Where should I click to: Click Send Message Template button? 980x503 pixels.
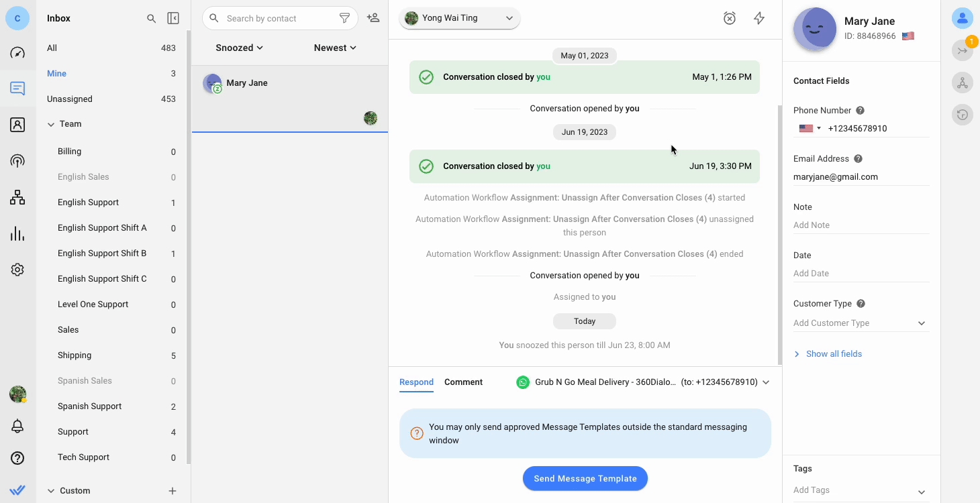tap(585, 479)
